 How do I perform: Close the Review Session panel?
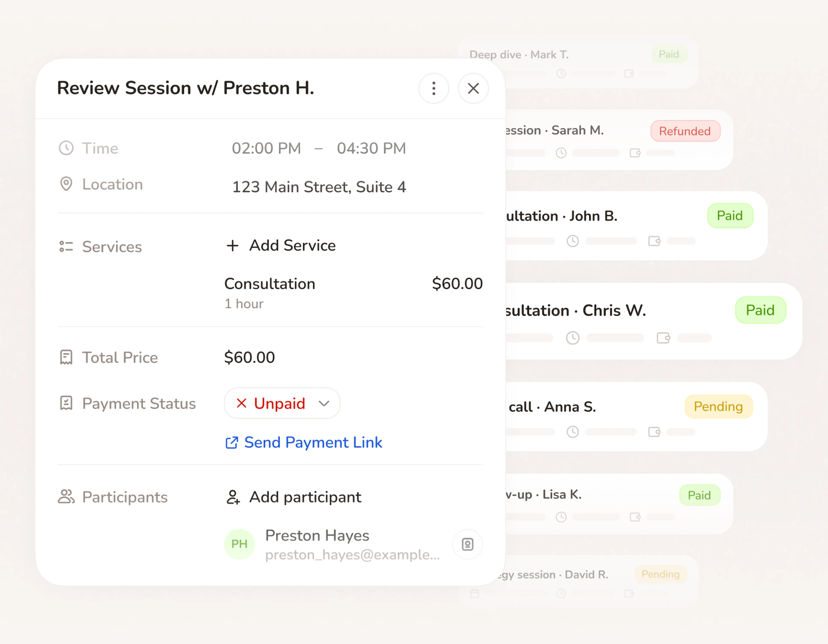473,88
